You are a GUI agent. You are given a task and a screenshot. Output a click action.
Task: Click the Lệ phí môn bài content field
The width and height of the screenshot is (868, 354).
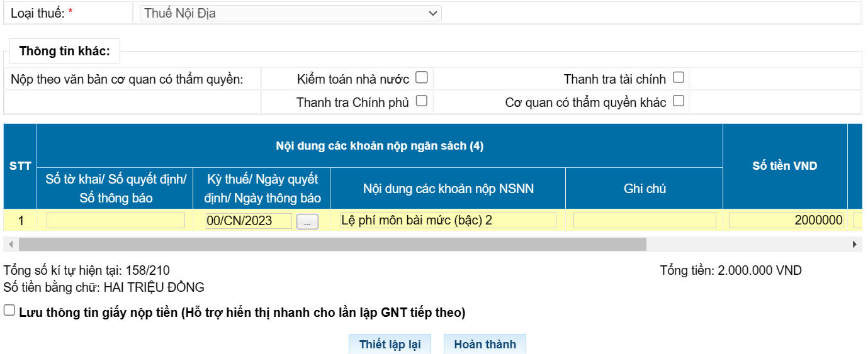click(448, 220)
